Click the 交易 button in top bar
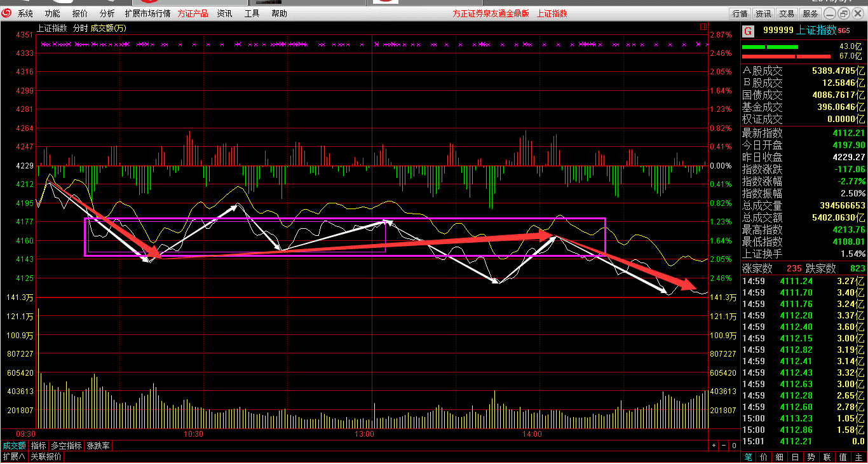868x464 pixels. click(x=787, y=13)
